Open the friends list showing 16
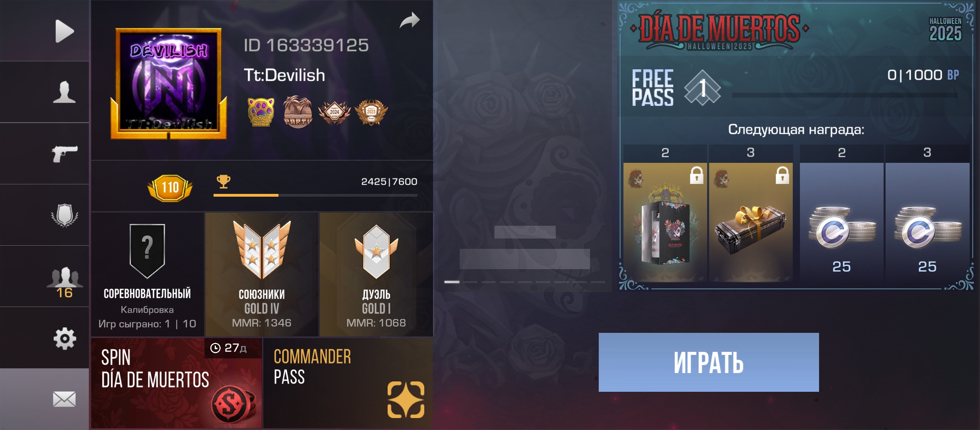Viewport: 980px width, 430px height. 65,282
